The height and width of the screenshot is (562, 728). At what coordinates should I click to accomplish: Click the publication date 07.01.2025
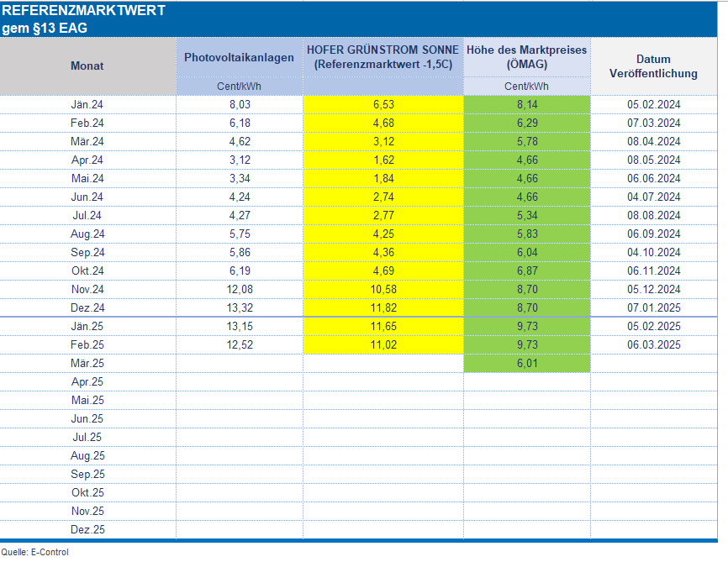point(653,307)
